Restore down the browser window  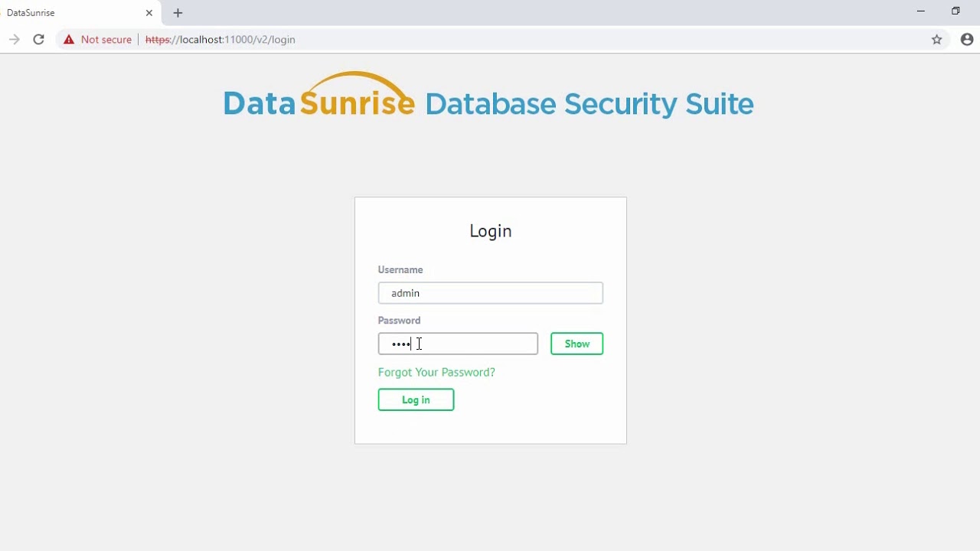pyautogui.click(x=955, y=11)
